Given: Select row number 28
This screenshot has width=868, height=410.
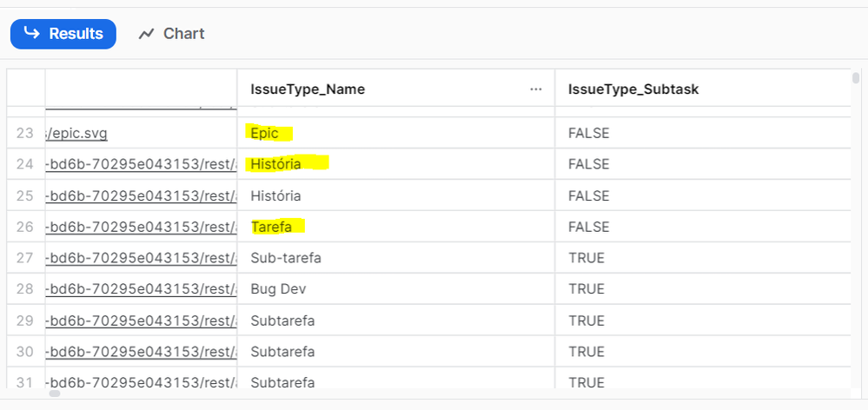Looking at the screenshot, I should [x=25, y=289].
